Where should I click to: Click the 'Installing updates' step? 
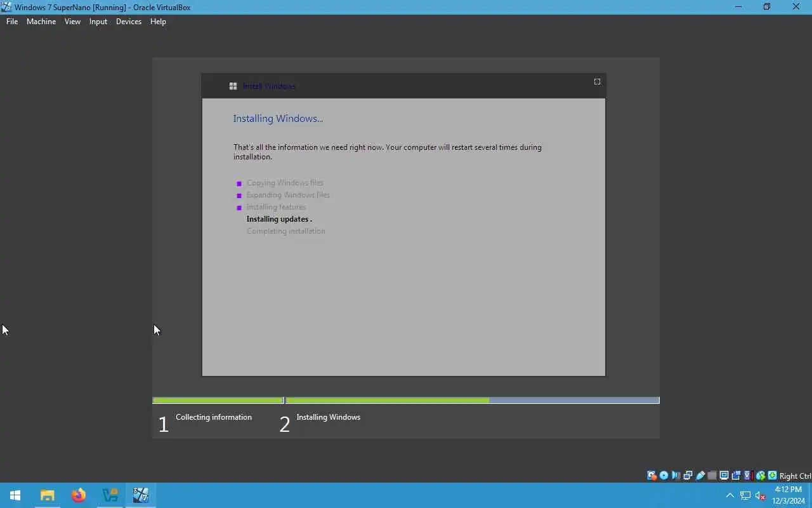point(279,219)
